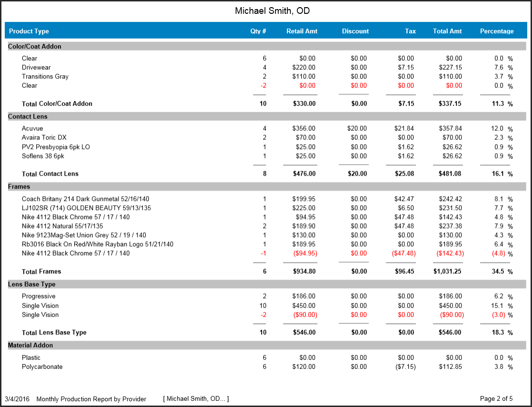This screenshot has height=407, width=532.
Task: Click the 'Acuvue' product row label
Action: tap(32, 129)
